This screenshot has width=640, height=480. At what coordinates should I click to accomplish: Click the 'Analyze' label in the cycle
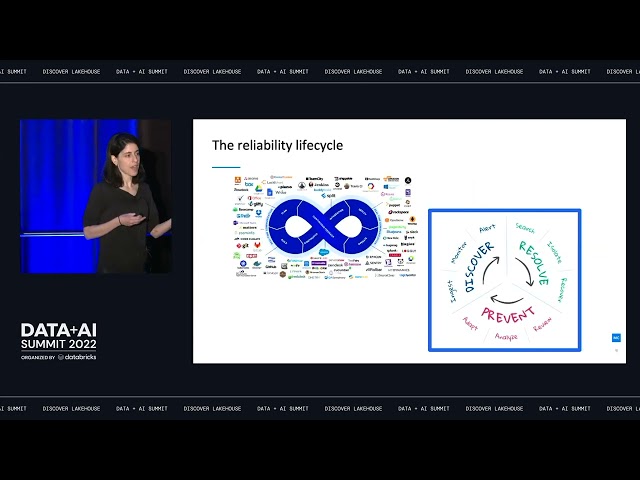pos(506,337)
